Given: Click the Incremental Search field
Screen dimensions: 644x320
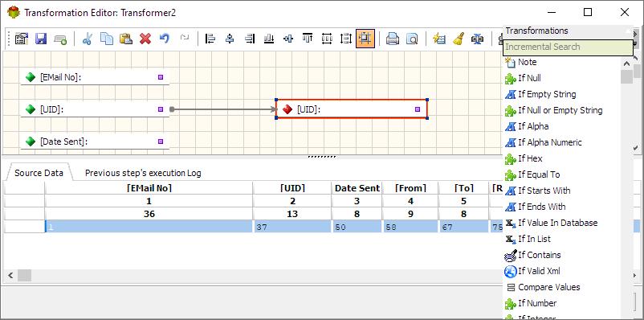Looking at the screenshot, I should click(x=569, y=47).
